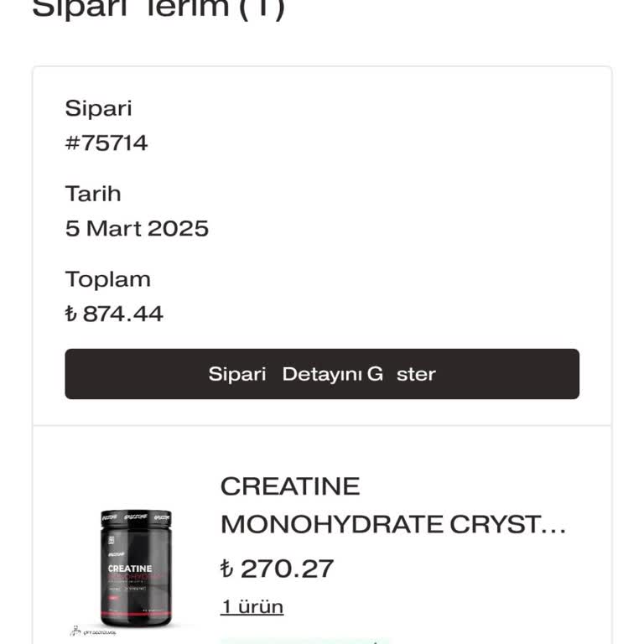Click the orders count (1) in the heading
This screenshot has height=644, width=644.
(262, 9)
